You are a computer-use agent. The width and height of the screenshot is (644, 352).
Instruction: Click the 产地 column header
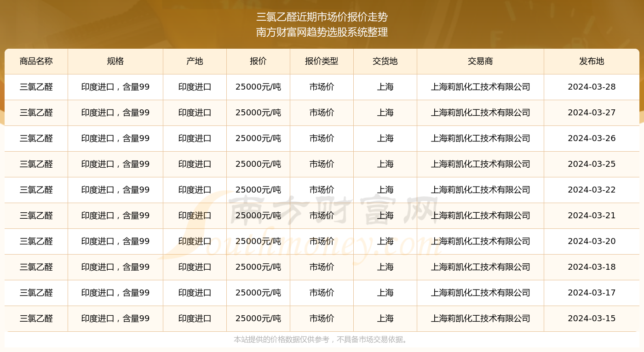195,61
